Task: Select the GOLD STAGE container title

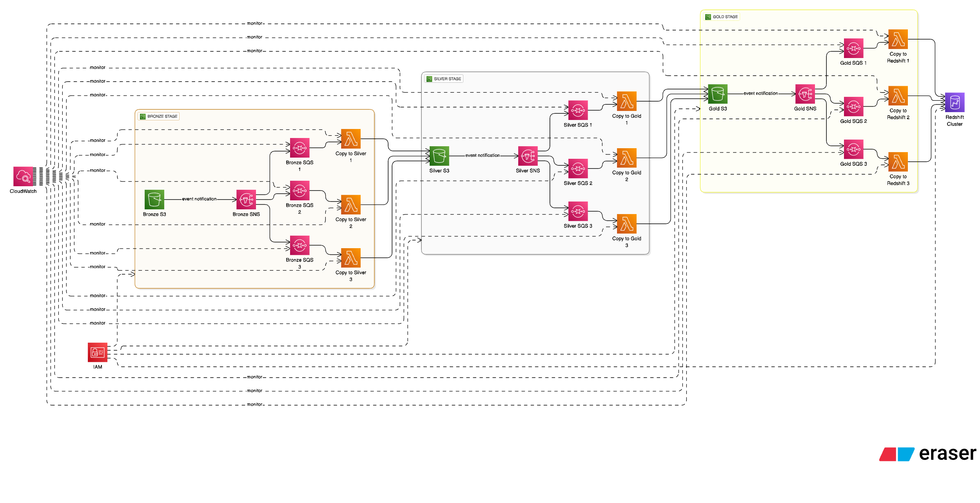Action: [x=722, y=16]
